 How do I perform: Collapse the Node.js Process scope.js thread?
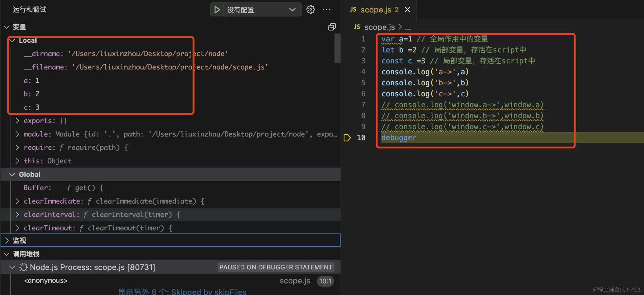(12, 267)
